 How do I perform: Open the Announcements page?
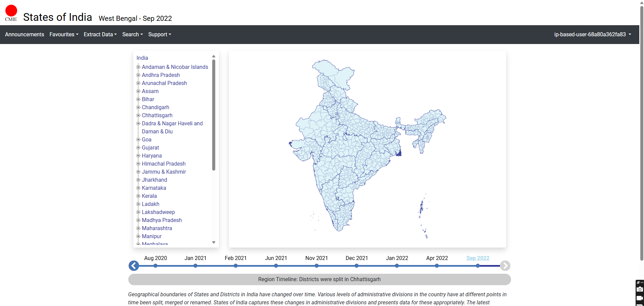click(x=25, y=35)
